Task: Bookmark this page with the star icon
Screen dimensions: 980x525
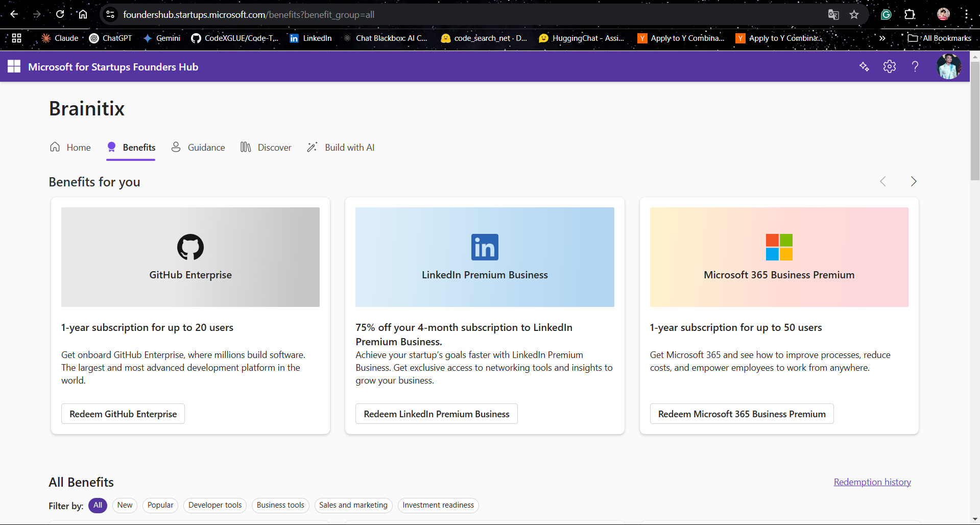Action: coord(854,15)
